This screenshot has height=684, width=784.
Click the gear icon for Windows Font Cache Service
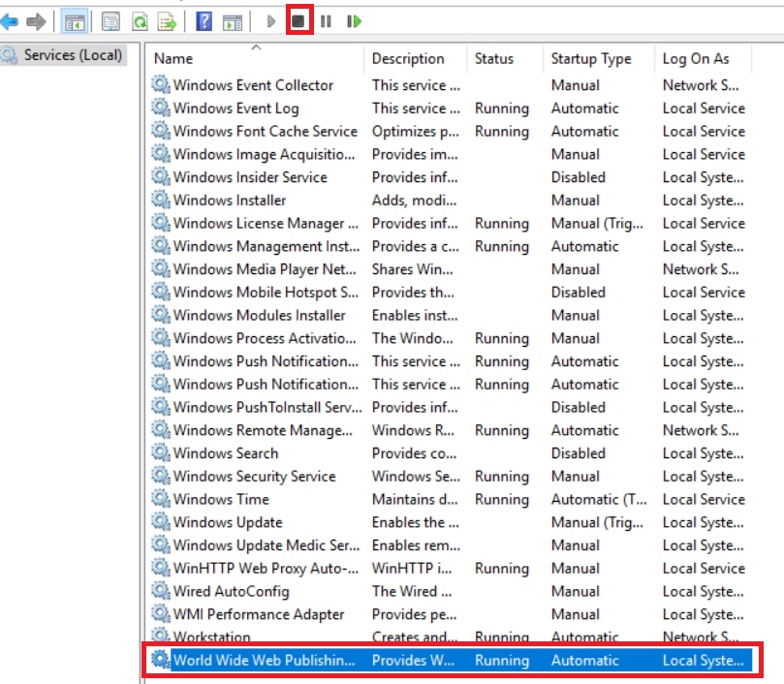pyautogui.click(x=161, y=131)
